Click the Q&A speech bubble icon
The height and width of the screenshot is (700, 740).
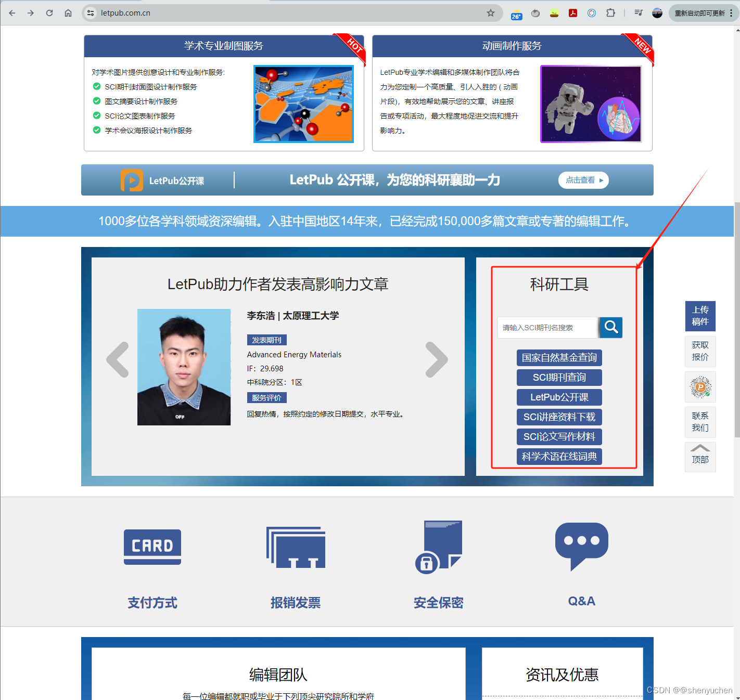coord(582,546)
